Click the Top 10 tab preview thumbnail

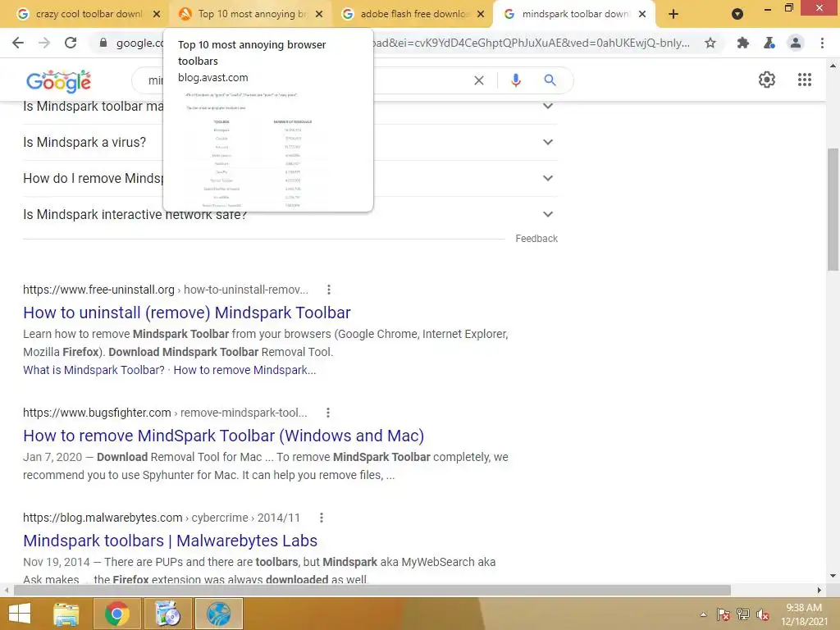point(268,150)
